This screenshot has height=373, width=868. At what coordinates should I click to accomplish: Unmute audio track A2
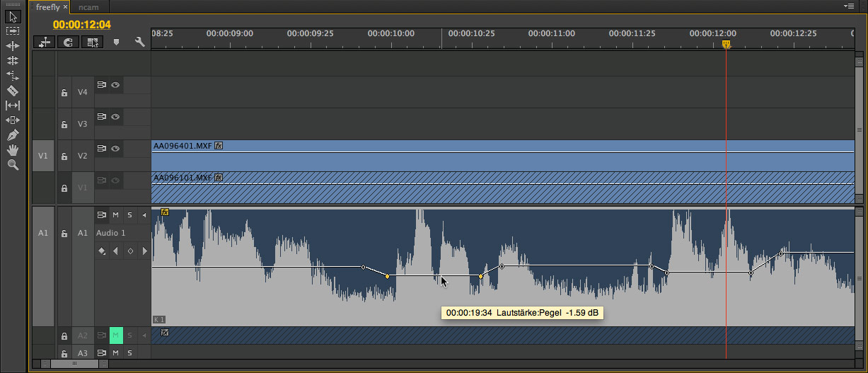(x=115, y=335)
